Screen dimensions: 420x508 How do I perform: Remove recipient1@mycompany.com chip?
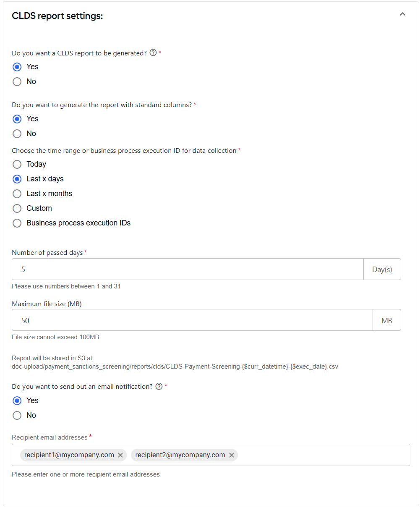120,455
